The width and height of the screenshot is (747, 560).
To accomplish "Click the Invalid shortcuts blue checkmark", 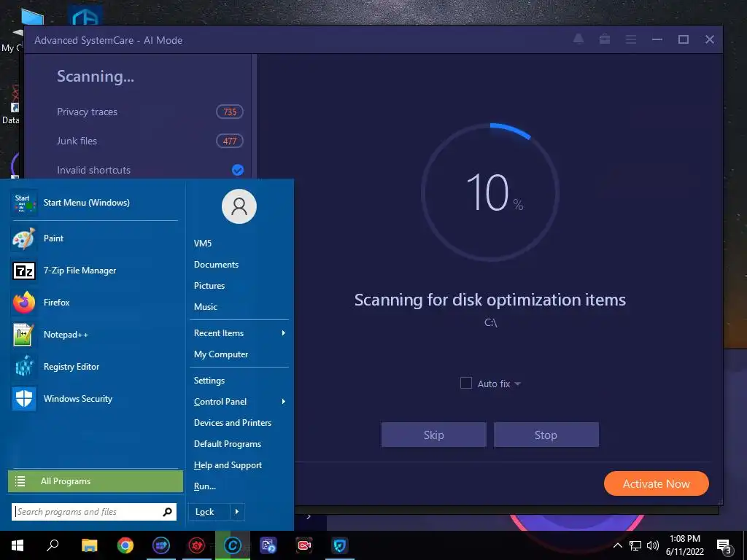I will point(238,170).
